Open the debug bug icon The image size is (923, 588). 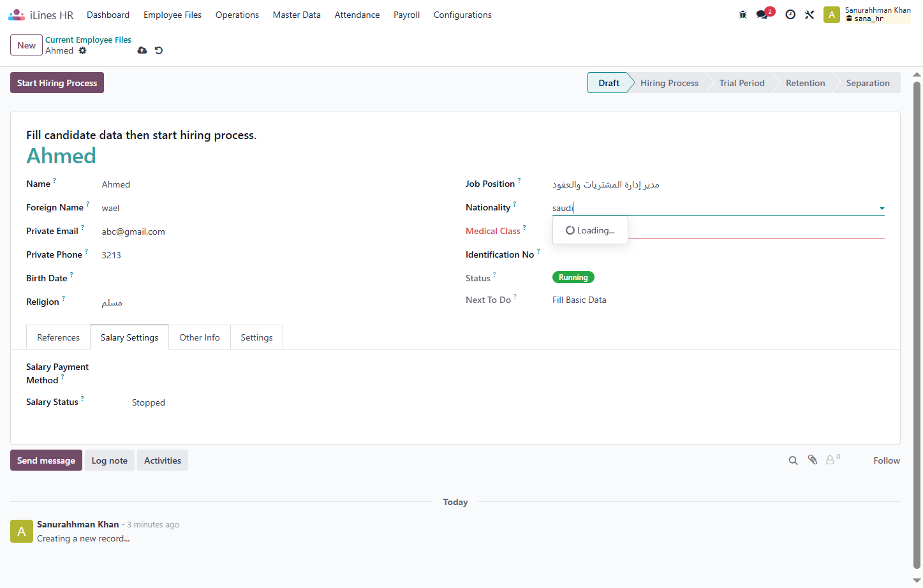[x=742, y=15]
